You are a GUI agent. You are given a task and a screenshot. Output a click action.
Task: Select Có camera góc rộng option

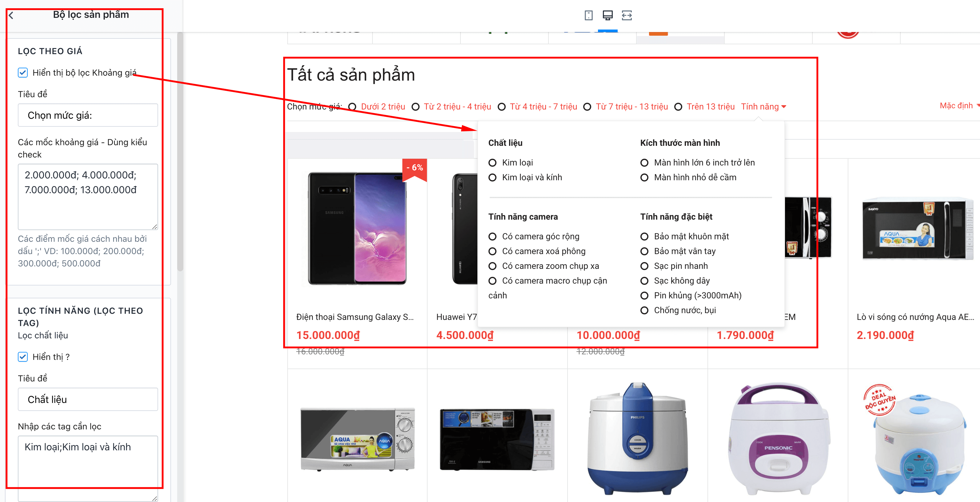(492, 237)
